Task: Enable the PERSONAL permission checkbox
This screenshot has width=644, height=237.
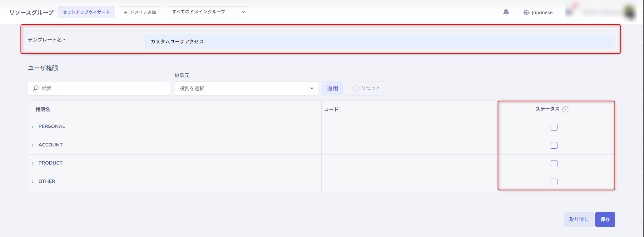Action: point(554,127)
